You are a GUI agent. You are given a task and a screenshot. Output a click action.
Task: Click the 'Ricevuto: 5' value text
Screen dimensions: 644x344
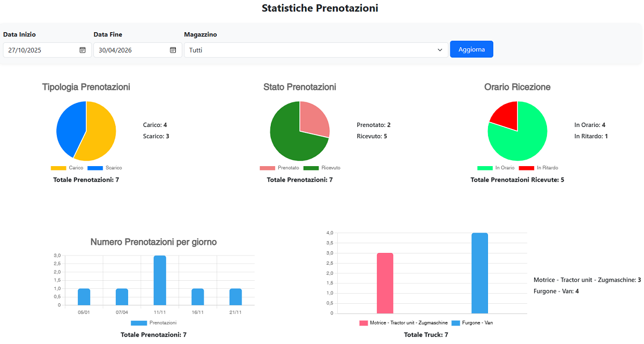372,136
